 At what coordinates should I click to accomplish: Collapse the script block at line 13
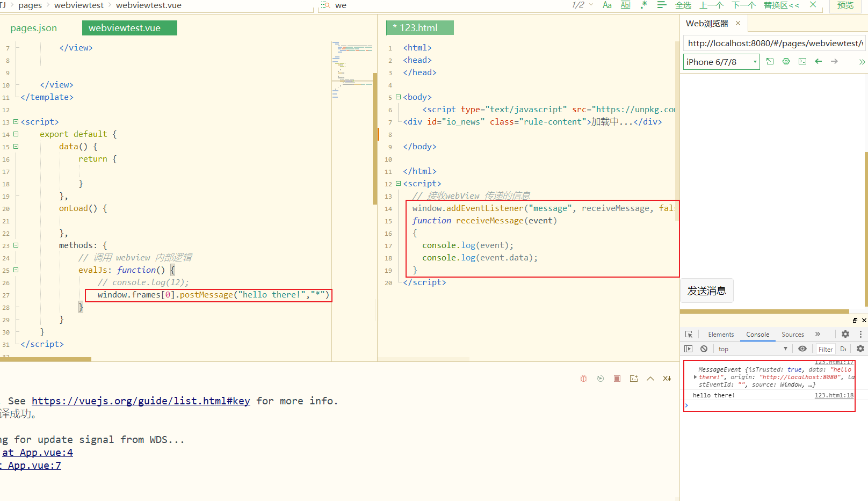click(16, 122)
